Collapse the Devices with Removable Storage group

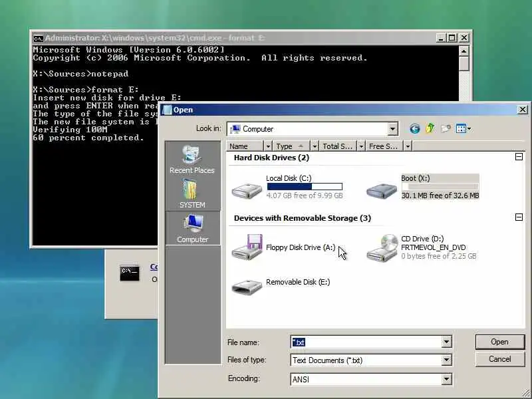click(519, 217)
